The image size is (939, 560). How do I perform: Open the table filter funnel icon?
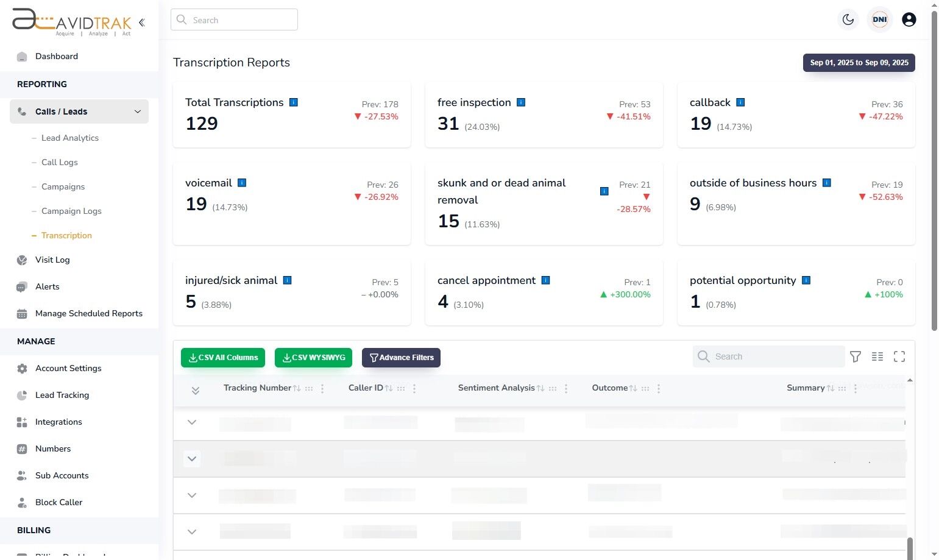[856, 356]
